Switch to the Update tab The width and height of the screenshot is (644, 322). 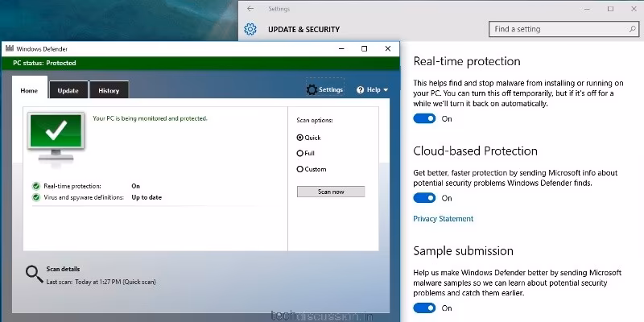pos(68,90)
